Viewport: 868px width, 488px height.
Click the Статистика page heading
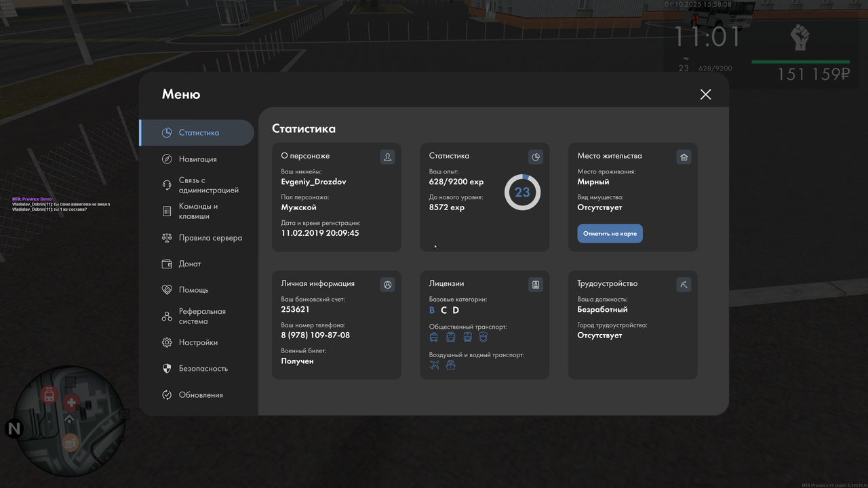[x=304, y=129]
